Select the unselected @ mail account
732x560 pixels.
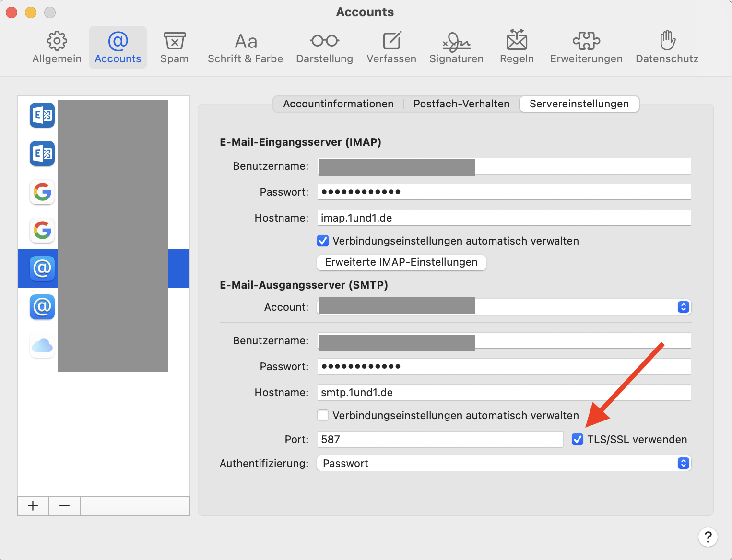42,307
